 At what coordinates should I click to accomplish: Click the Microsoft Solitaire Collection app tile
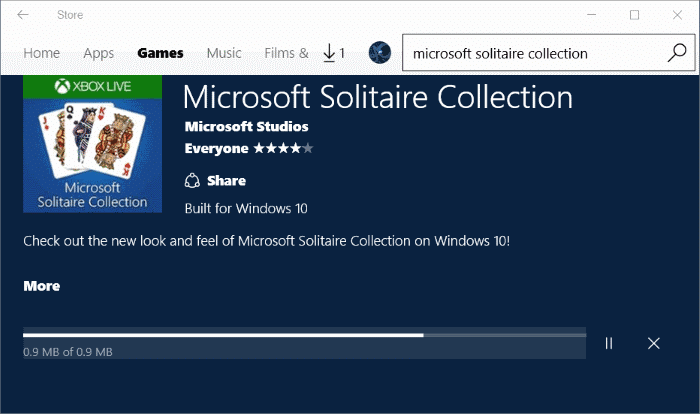click(92, 144)
